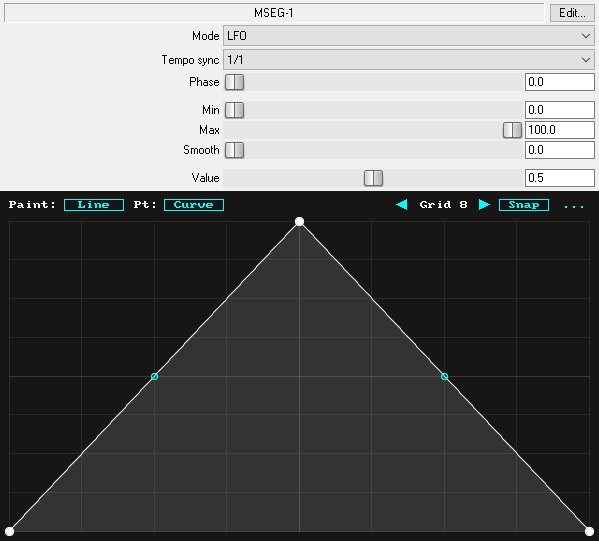
Task: Select the peak envelope point at top
Action: click(300, 222)
